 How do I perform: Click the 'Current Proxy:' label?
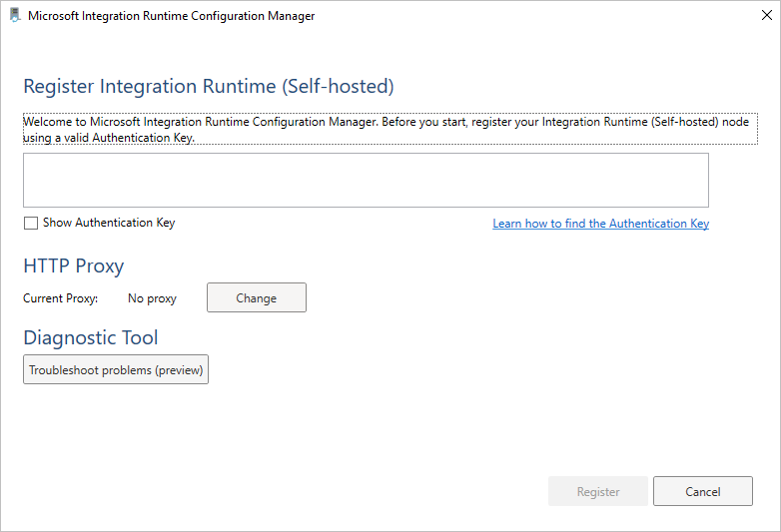(x=61, y=298)
